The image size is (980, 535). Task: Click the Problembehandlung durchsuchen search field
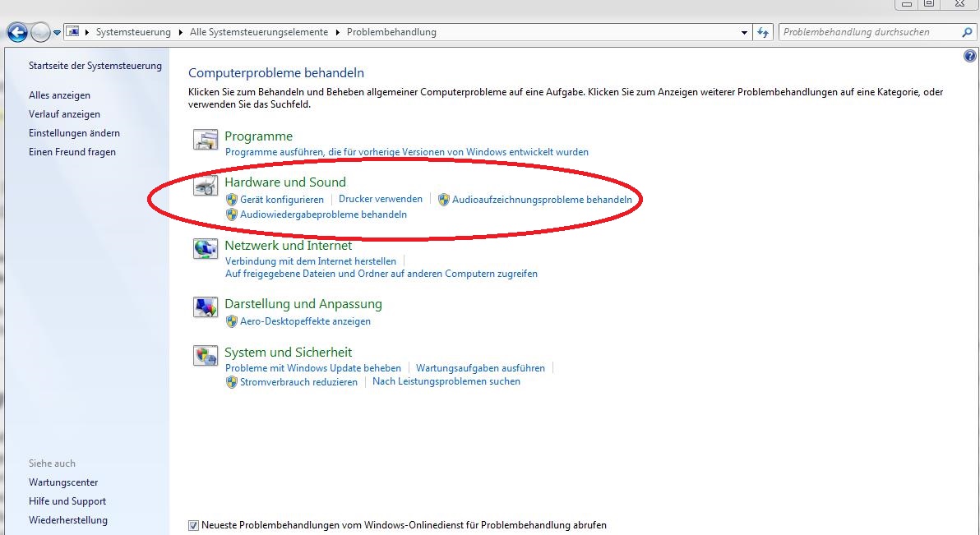click(870, 32)
